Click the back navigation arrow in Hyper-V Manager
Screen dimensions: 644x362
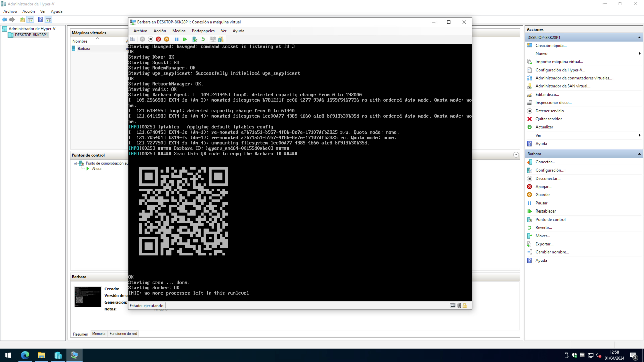coord(4,19)
